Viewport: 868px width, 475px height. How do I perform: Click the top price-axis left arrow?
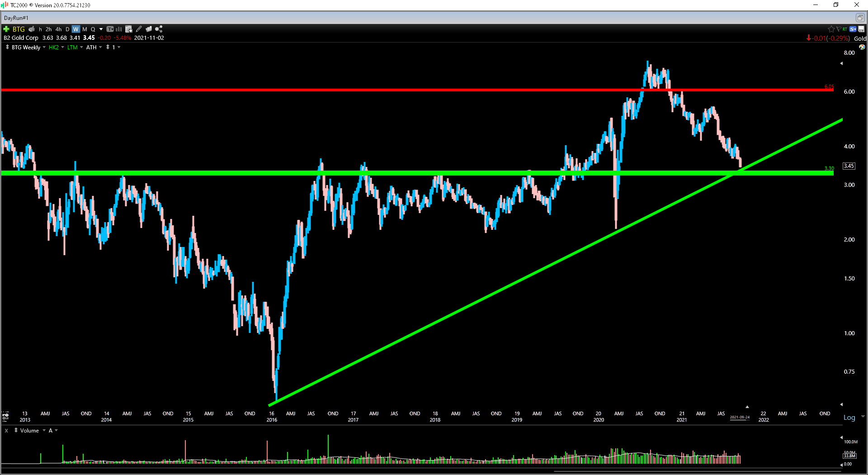pyautogui.click(x=841, y=63)
